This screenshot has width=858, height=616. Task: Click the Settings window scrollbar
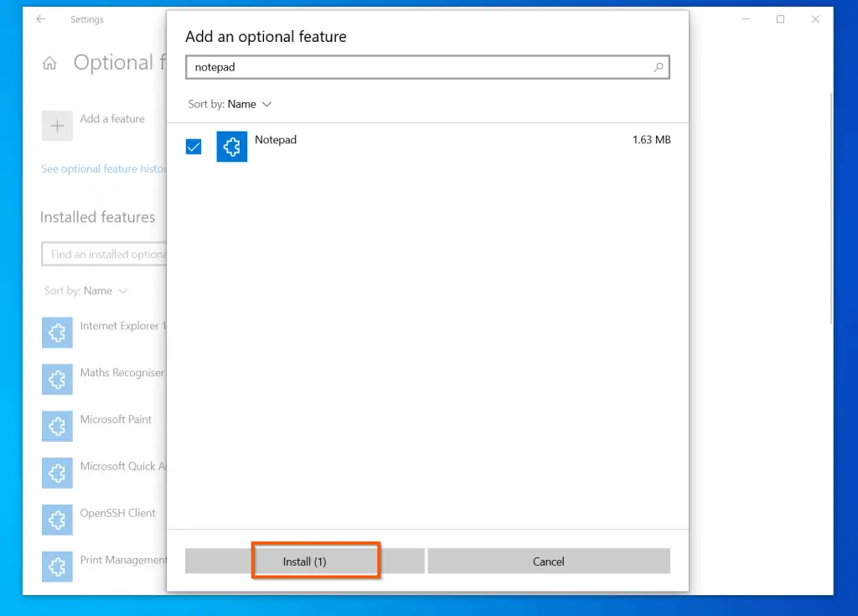(x=830, y=208)
